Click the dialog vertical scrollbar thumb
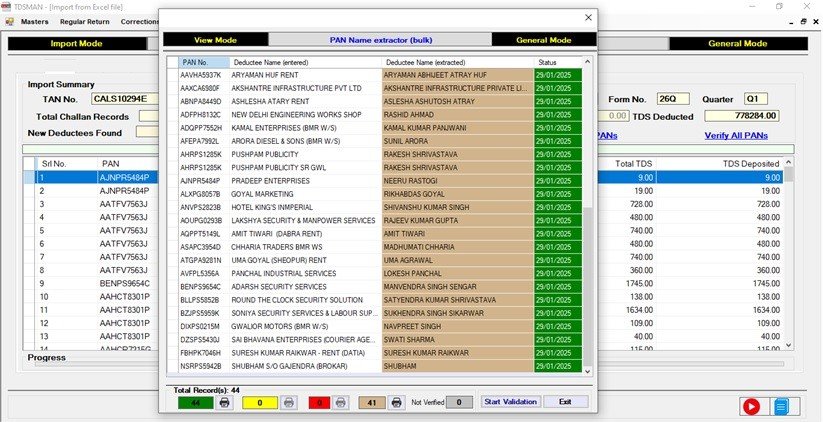Screen dimensions: 823x422 (587, 286)
